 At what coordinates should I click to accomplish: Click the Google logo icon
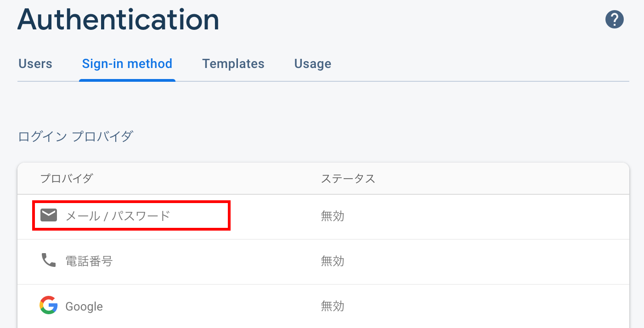[49, 305]
